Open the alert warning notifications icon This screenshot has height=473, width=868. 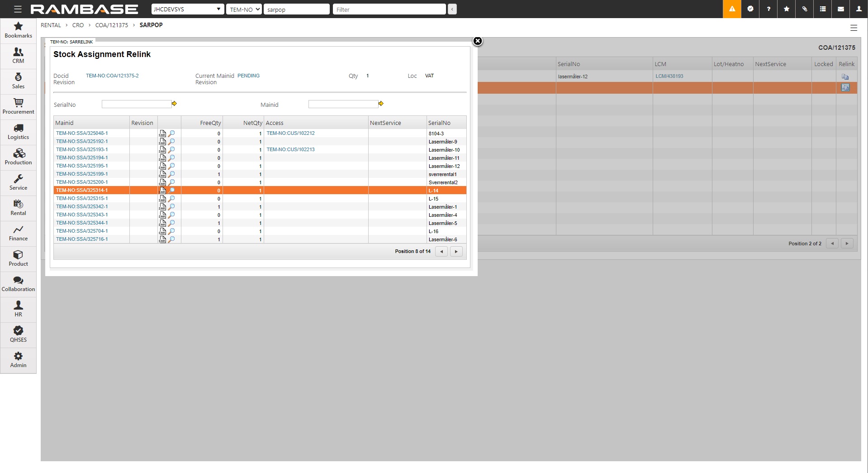pyautogui.click(x=732, y=9)
